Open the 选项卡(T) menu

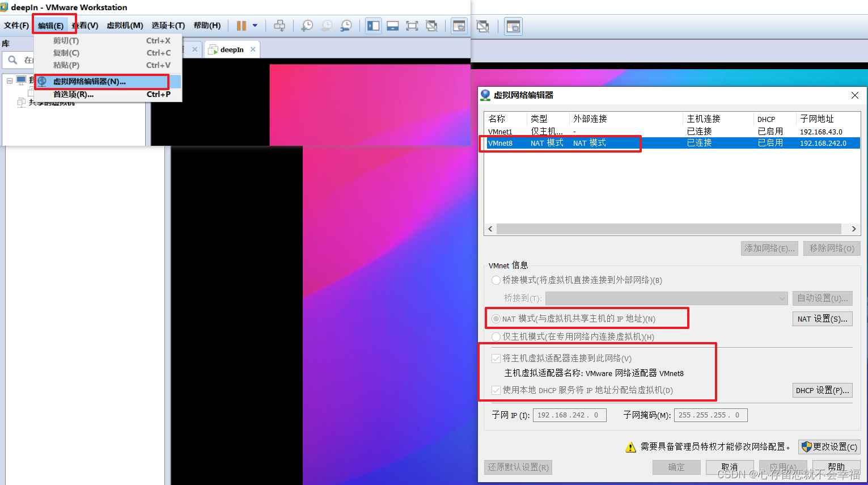point(168,26)
